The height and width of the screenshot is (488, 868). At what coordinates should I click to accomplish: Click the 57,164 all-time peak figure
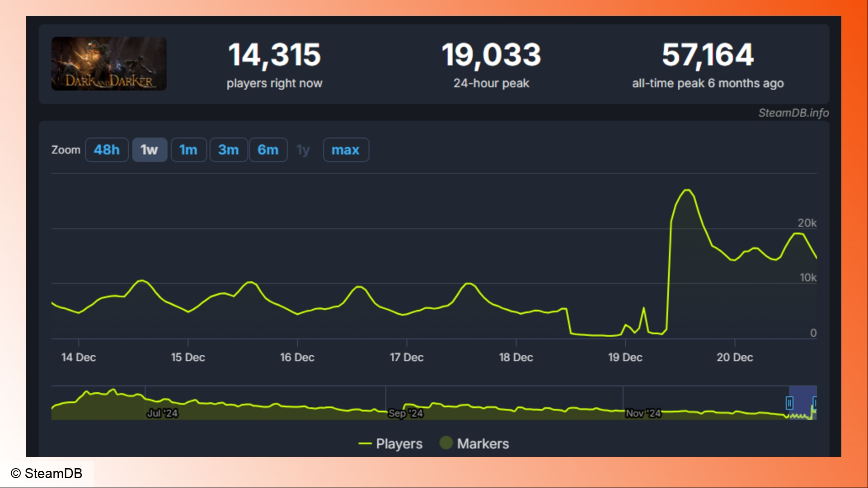click(708, 55)
